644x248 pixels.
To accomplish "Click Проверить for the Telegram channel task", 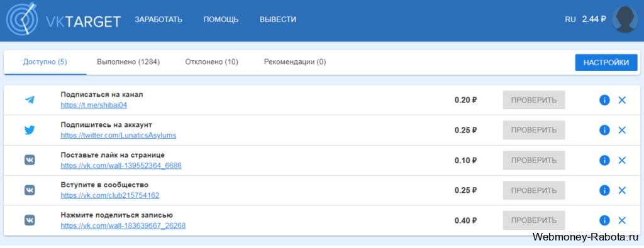I will pyautogui.click(x=534, y=100).
